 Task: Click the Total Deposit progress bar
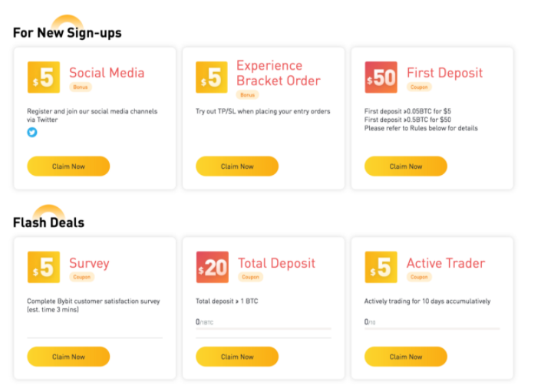point(263,329)
